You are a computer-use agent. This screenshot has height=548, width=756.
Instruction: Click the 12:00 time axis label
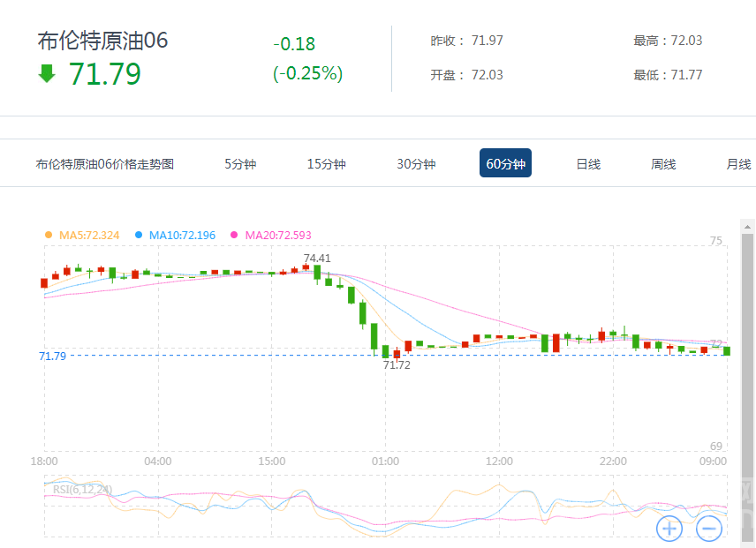click(x=499, y=461)
